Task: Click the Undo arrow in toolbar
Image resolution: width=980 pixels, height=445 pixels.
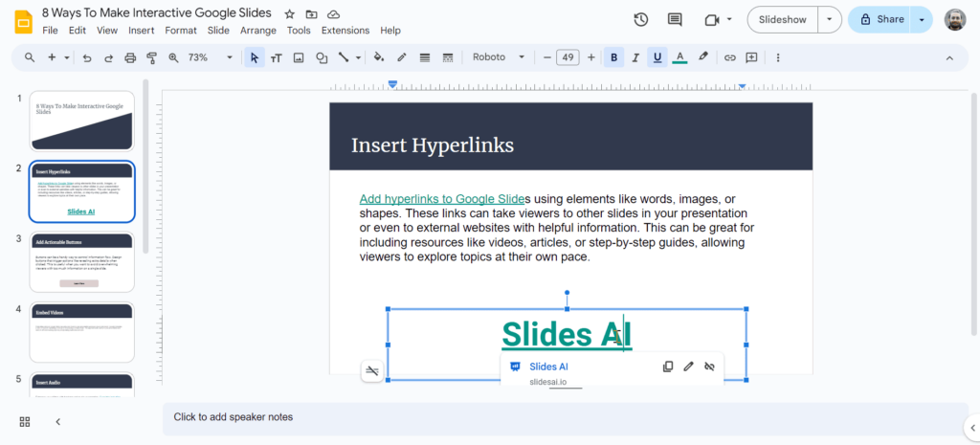Action: [x=87, y=57]
